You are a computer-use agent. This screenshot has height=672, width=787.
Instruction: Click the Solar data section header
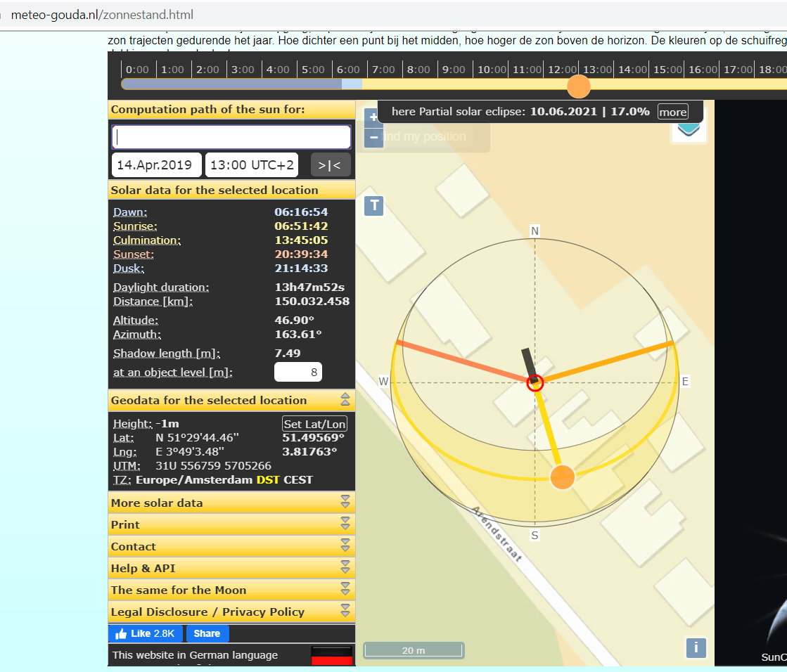click(x=231, y=190)
